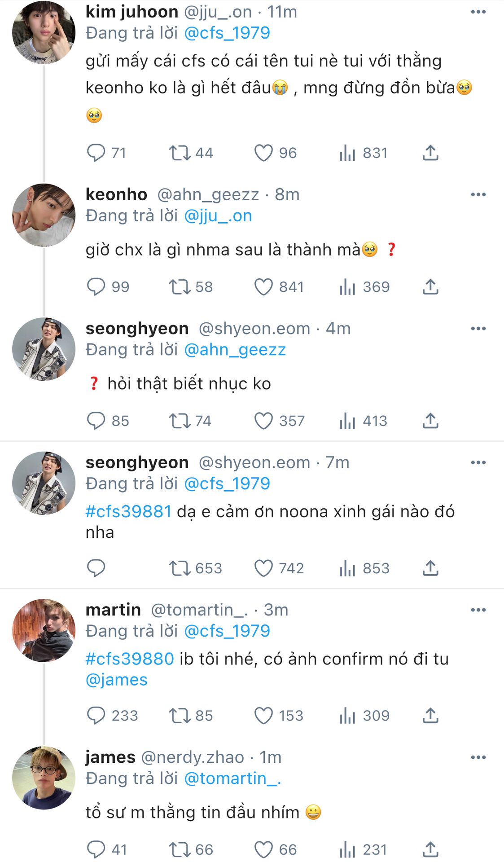Viewport: 504px width, 862px height.
Task: Open @tomartin_. mention in james's reply
Action: tap(232, 778)
